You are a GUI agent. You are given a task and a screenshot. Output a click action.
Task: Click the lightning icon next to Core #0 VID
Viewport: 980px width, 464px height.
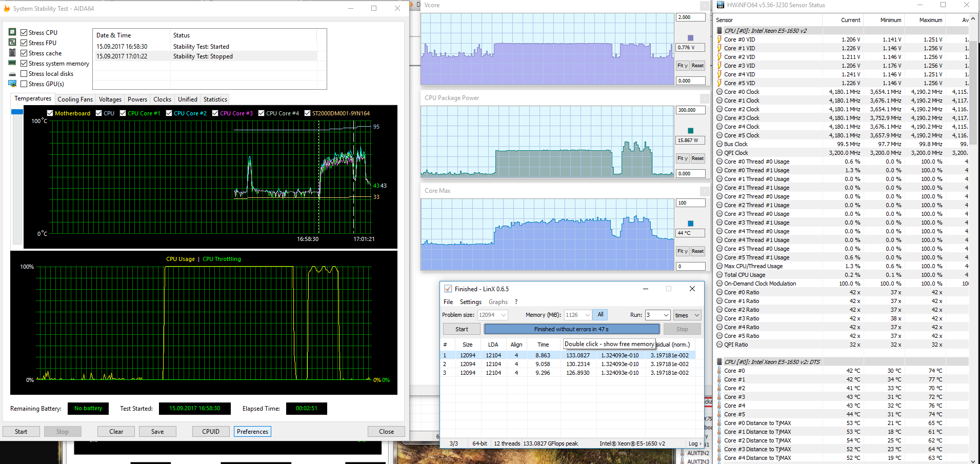click(719, 39)
